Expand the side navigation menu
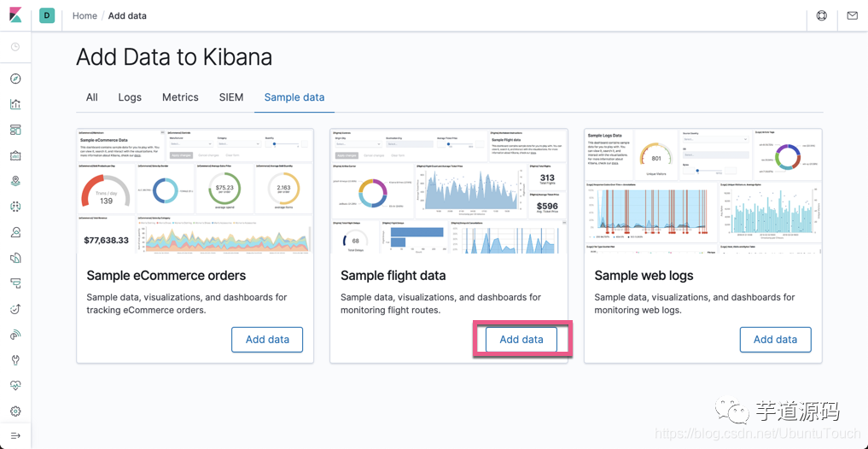The height and width of the screenshot is (449, 868). point(15,435)
